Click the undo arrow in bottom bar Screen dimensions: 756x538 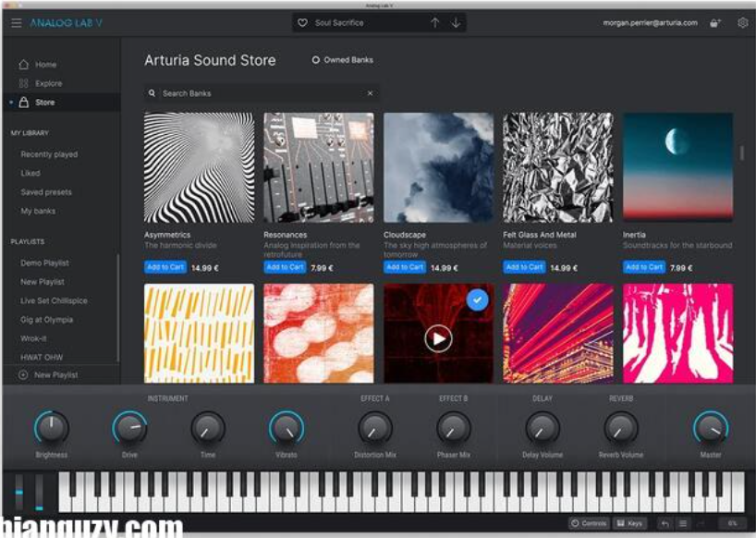(x=665, y=523)
